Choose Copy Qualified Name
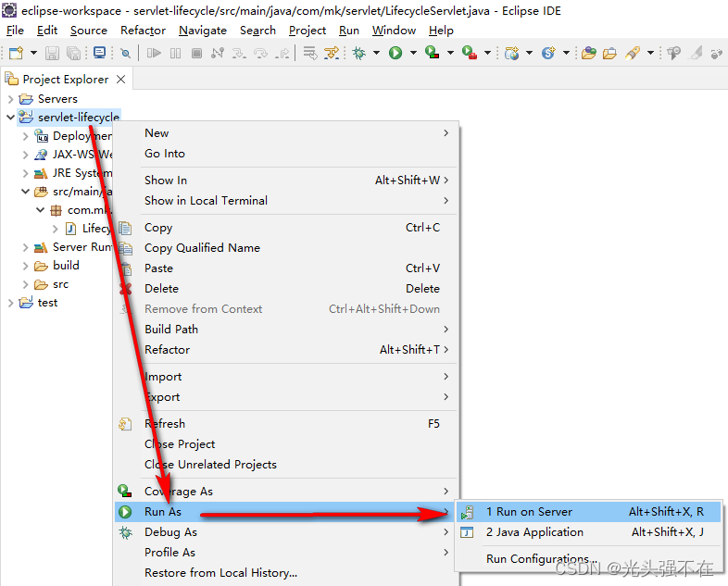This screenshot has height=586, width=728. 285,248
